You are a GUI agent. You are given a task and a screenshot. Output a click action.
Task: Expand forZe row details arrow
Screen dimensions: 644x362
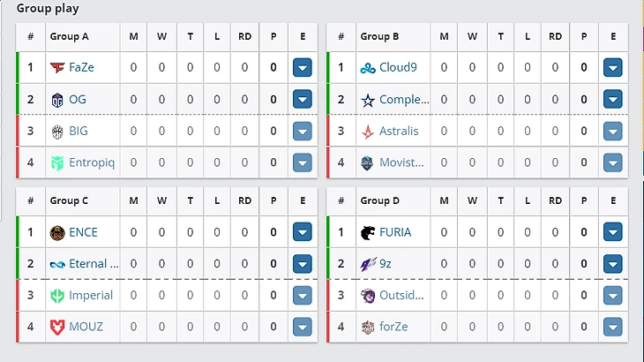(613, 327)
